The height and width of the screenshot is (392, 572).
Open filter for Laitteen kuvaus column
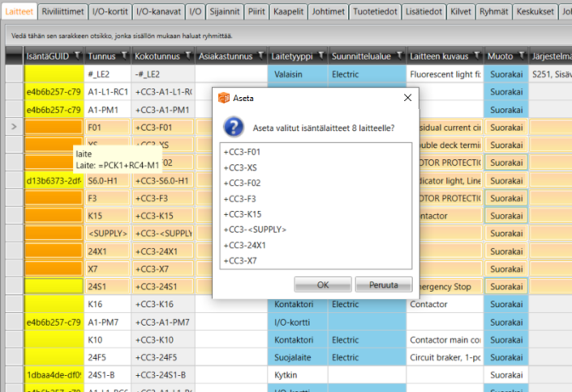tap(476, 56)
